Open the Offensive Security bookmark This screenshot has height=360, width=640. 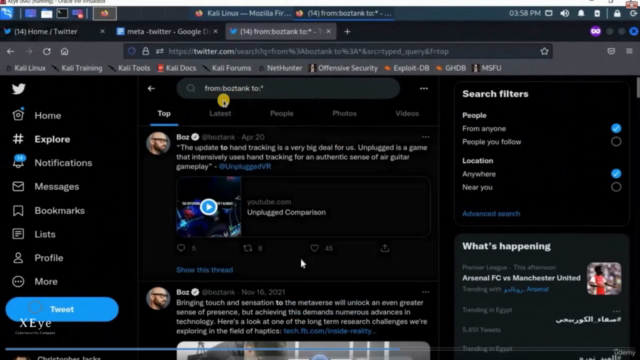[x=343, y=68]
